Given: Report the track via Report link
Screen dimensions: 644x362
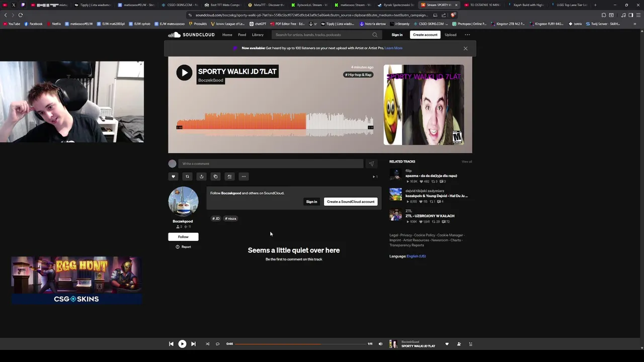Looking at the screenshot, I should click(x=183, y=247).
